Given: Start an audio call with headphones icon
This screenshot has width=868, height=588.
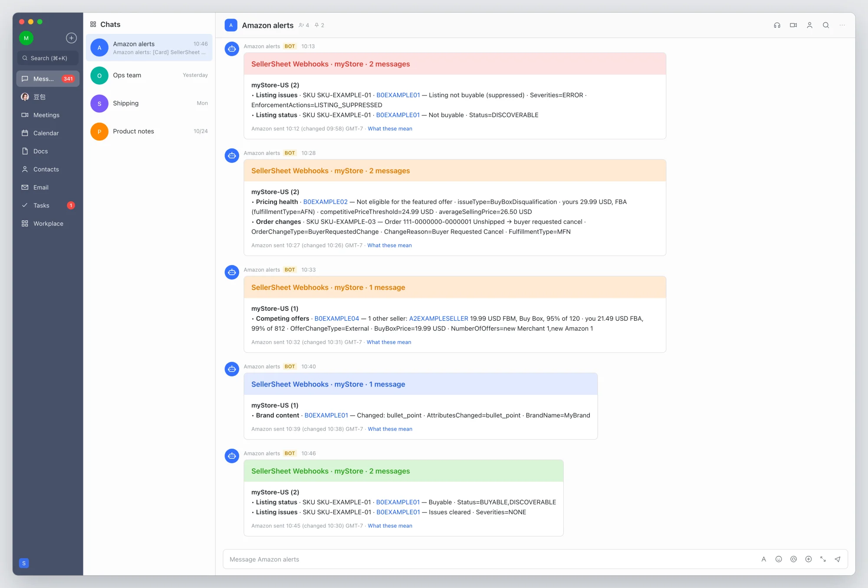Looking at the screenshot, I should tap(777, 25).
